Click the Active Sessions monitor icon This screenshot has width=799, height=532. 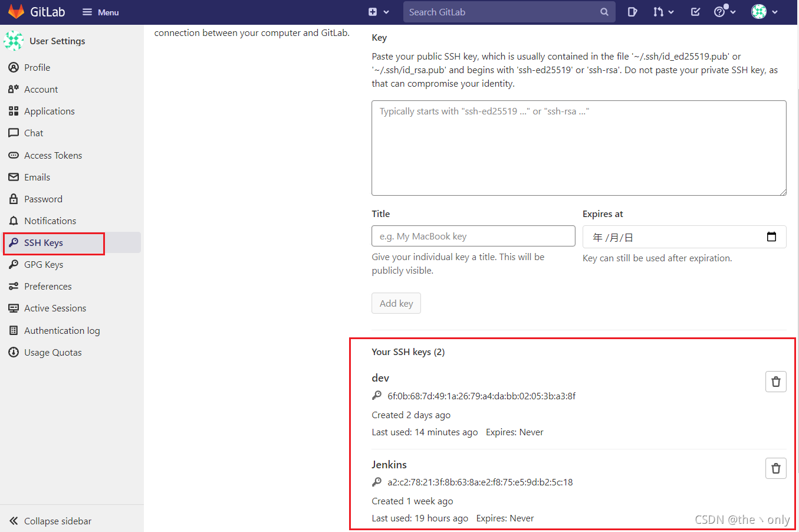(14, 308)
